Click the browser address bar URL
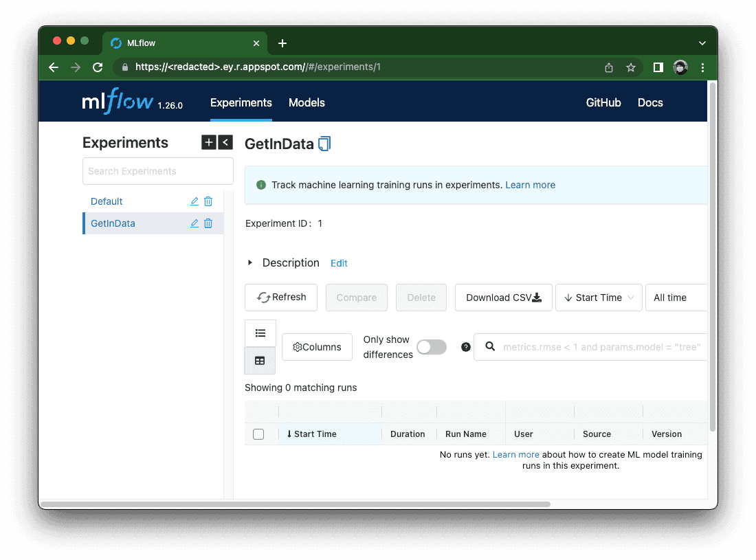756x560 pixels. [x=258, y=67]
